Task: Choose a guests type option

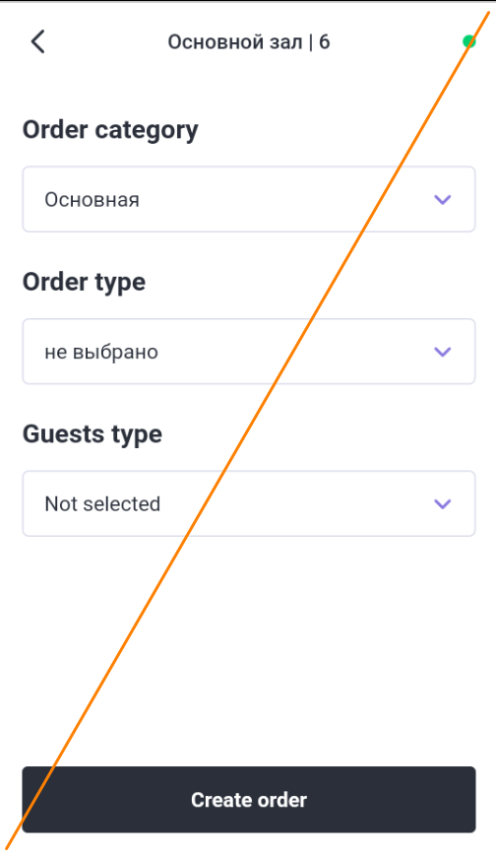Action: click(x=249, y=504)
